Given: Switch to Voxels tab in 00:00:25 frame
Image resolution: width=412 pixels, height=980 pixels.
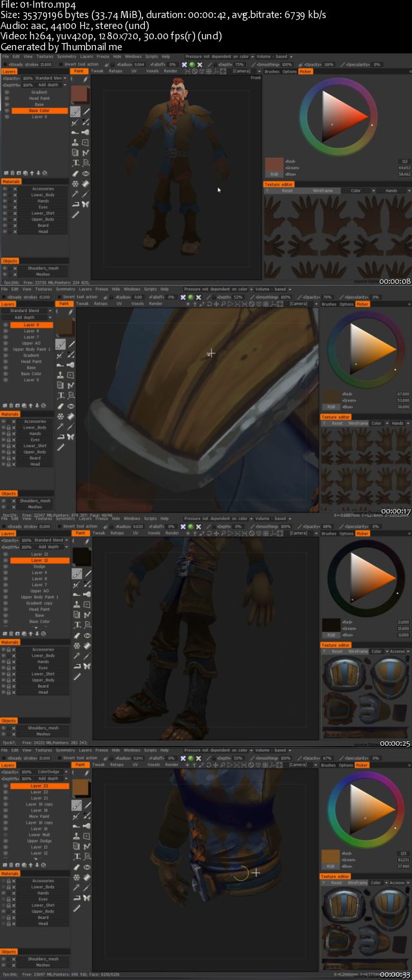Looking at the screenshot, I should pos(153,533).
